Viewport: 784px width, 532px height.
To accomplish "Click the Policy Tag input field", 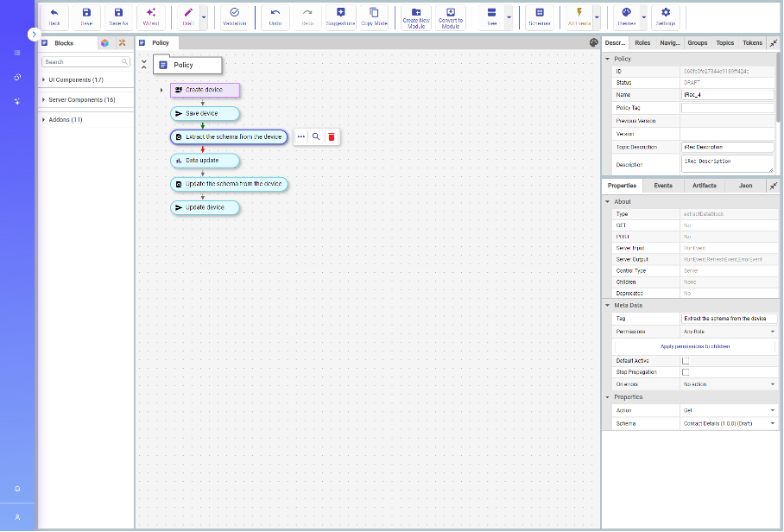I will pyautogui.click(x=727, y=108).
